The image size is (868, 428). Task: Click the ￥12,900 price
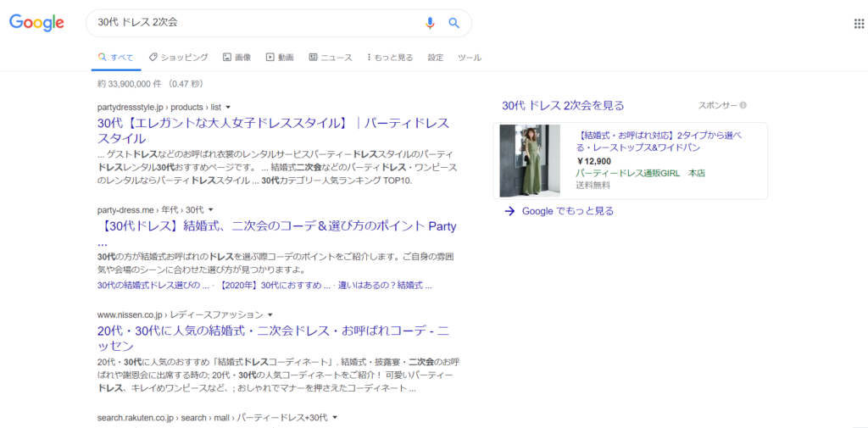pyautogui.click(x=593, y=162)
